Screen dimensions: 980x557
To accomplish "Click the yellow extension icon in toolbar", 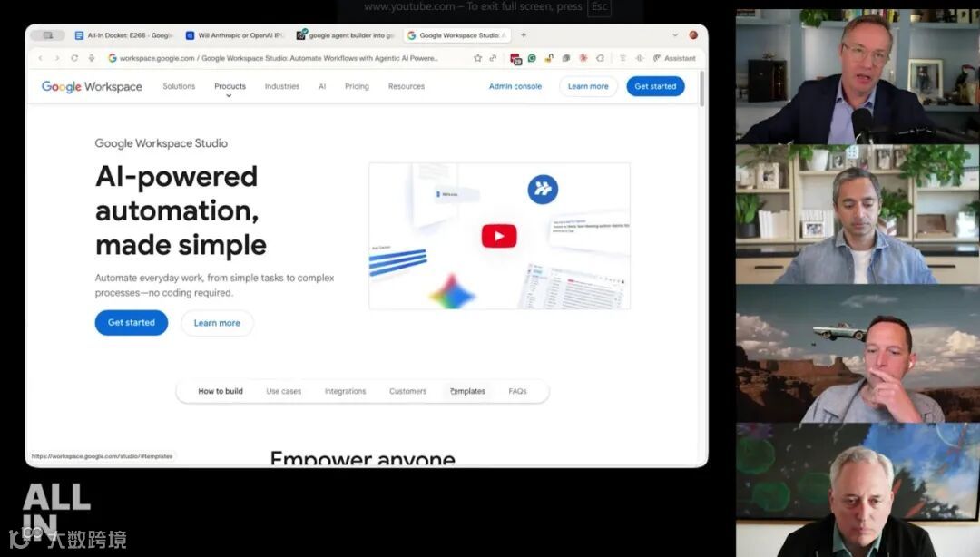I will pyautogui.click(x=549, y=58).
